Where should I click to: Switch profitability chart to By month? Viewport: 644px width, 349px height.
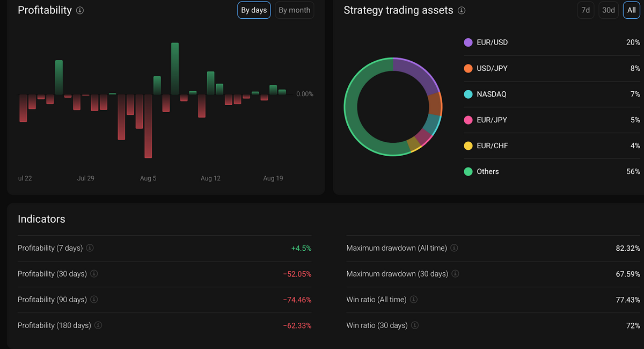294,10
